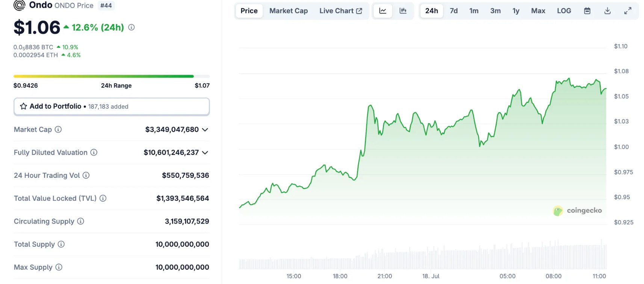The image size is (644, 284).
Task: Select the Market Cap chart tab
Action: pyautogui.click(x=289, y=11)
